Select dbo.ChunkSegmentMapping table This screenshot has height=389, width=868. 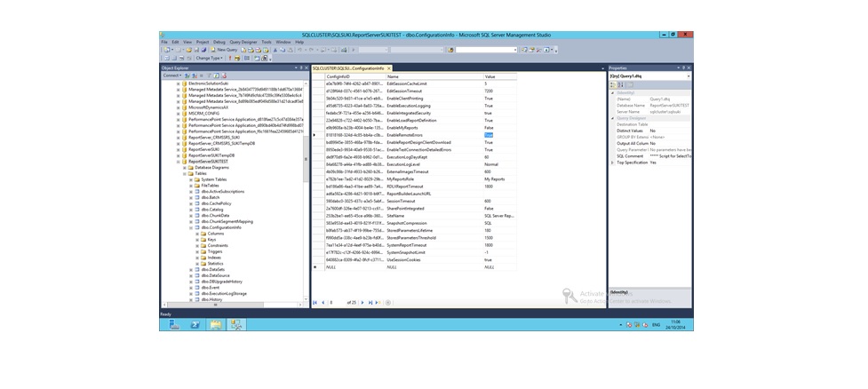227,221
